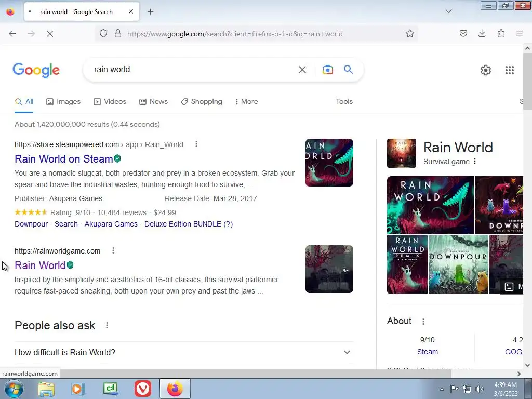Bookmark this page with star icon

(410, 33)
